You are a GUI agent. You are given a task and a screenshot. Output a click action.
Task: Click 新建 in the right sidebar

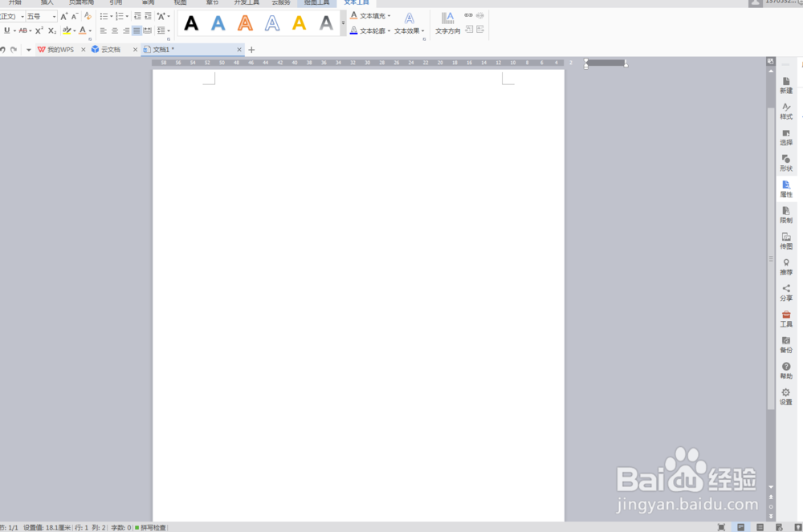786,85
